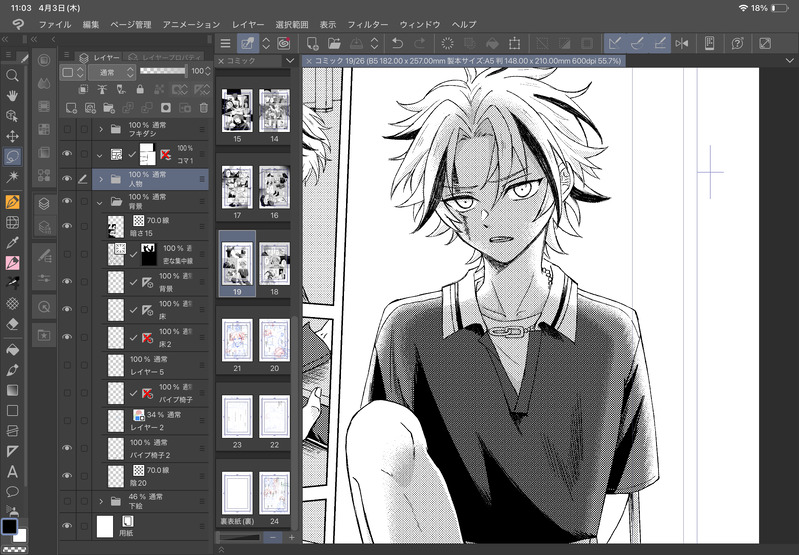The width and height of the screenshot is (799, 555).
Task: Close the コミック page manager tab
Action: coord(221,61)
